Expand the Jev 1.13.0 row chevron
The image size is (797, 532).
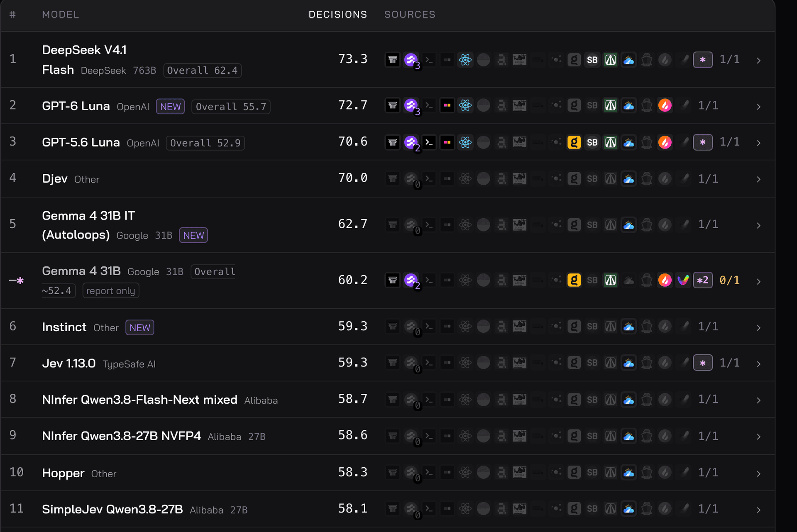(x=758, y=364)
